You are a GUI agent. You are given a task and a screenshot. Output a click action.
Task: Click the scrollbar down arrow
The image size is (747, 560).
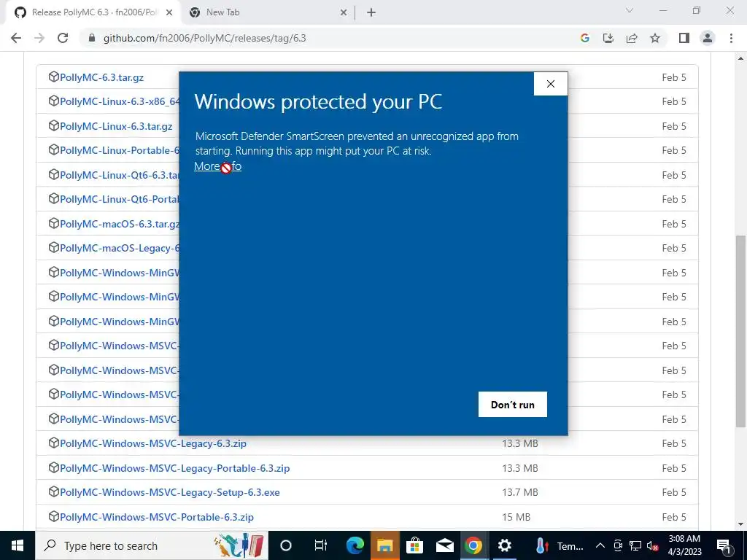[740, 524]
